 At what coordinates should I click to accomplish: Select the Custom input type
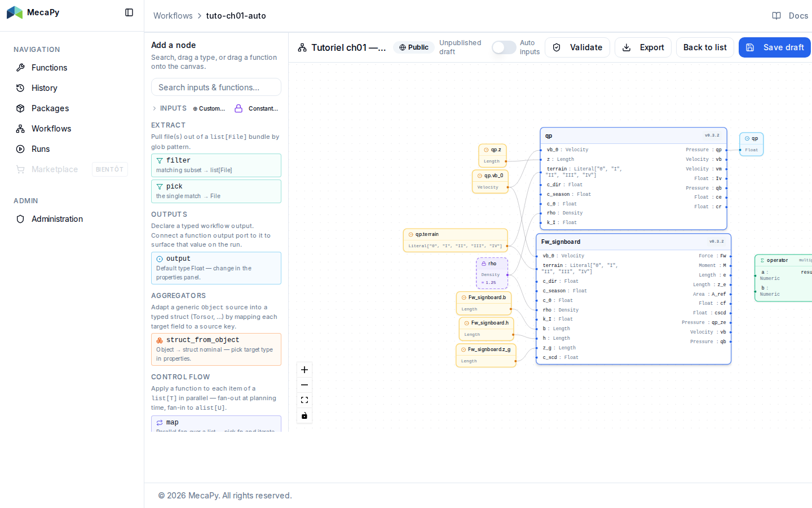(x=209, y=108)
